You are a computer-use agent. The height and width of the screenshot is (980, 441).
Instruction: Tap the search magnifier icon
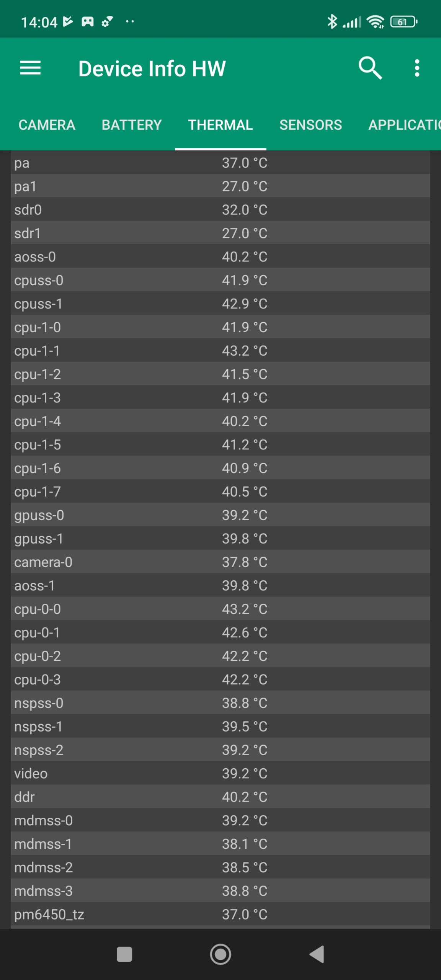[x=370, y=68]
